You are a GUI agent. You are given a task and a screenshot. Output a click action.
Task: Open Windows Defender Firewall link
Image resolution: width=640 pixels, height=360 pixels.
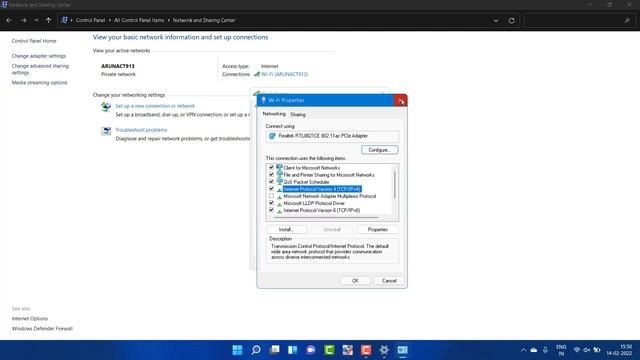click(x=42, y=329)
